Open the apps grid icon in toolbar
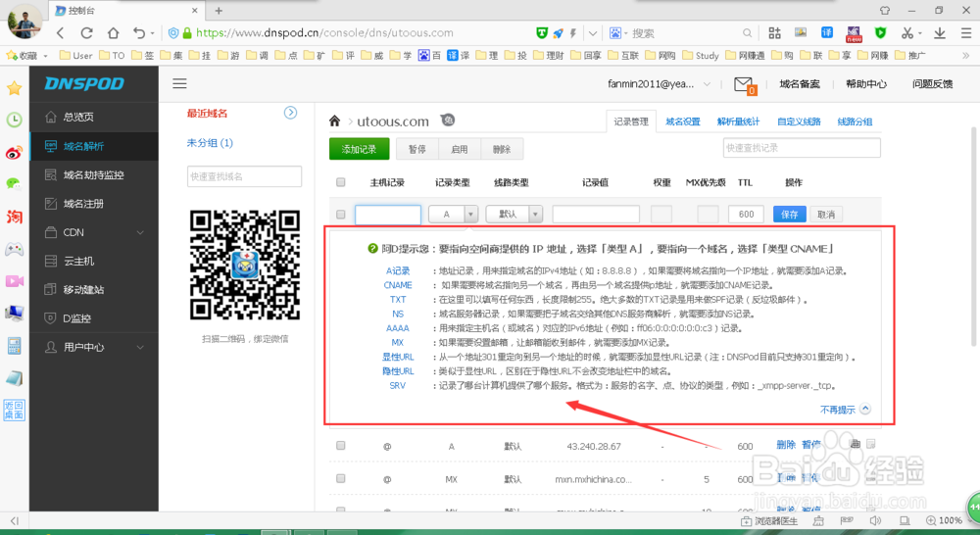Viewport: 980px width, 535px height. coord(774,33)
